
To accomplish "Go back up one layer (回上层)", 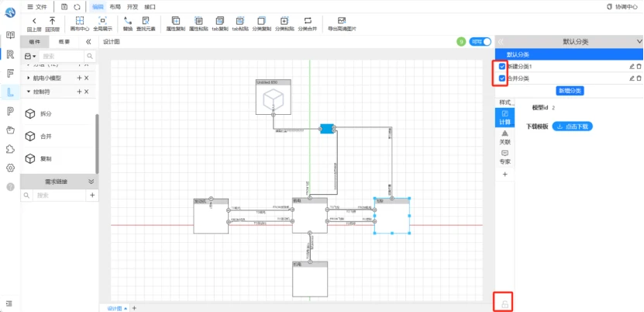I will (x=34, y=24).
